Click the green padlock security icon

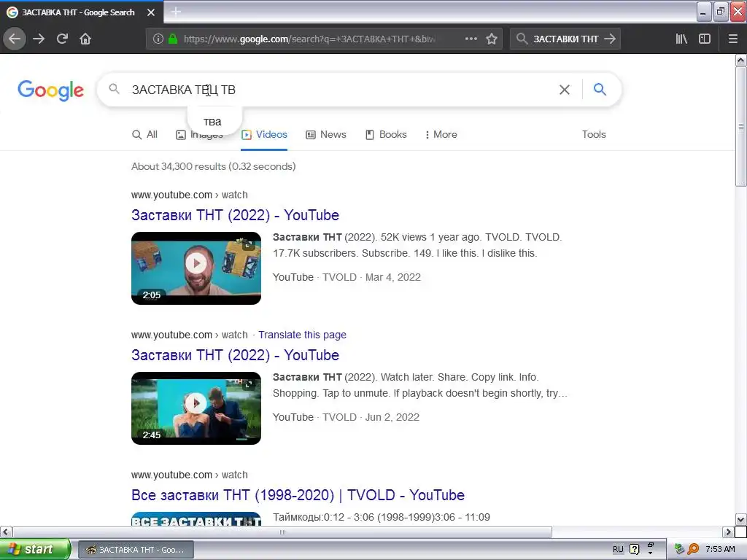[x=173, y=39]
